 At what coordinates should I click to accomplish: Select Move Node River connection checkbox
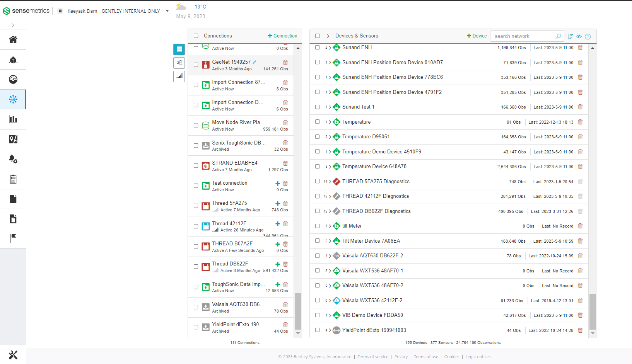196,126
